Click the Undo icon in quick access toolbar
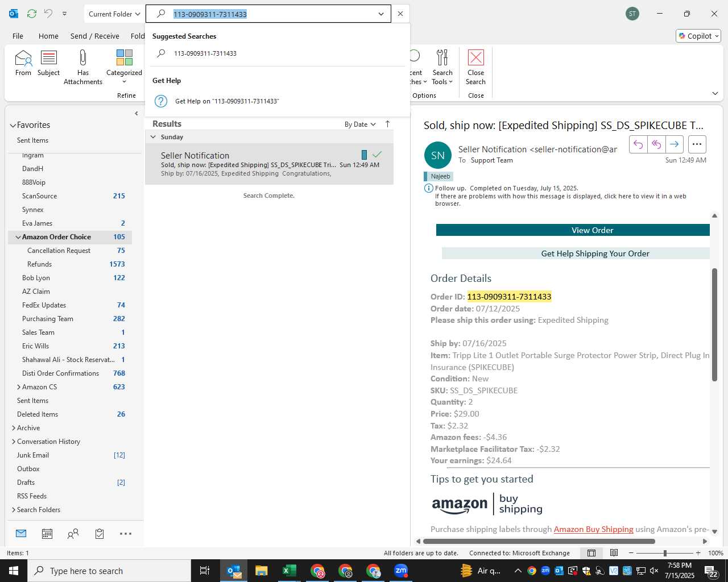This screenshot has height=582, width=728. 48,14
